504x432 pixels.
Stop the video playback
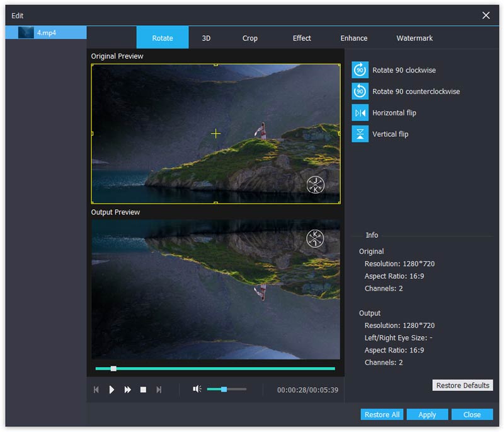point(143,390)
